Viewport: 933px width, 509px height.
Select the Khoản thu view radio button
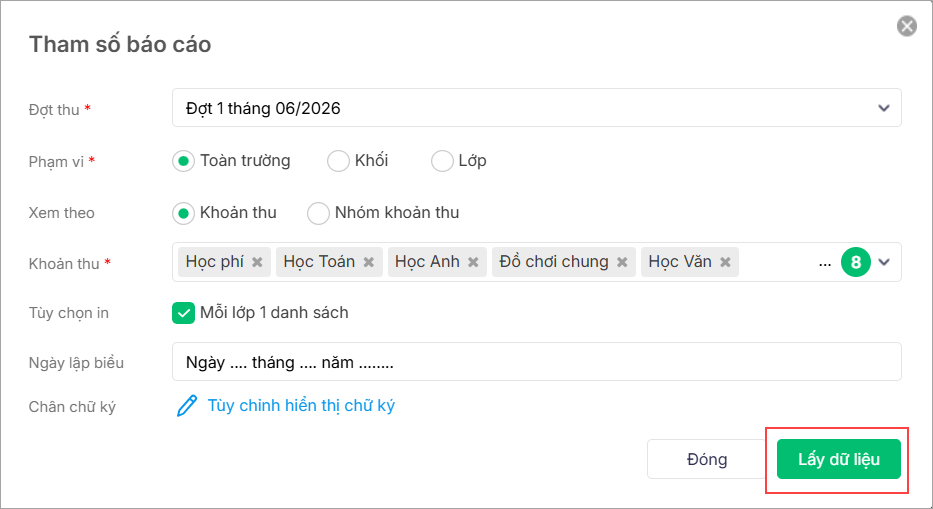tap(183, 213)
